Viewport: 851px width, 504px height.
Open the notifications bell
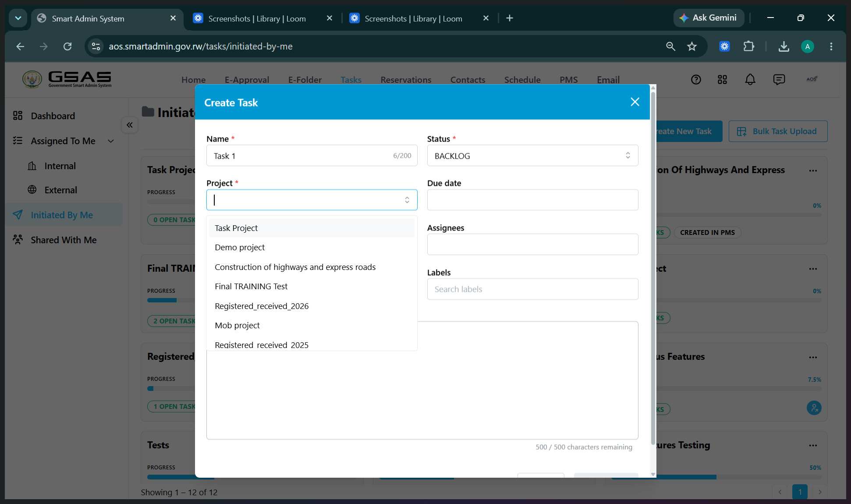click(750, 79)
